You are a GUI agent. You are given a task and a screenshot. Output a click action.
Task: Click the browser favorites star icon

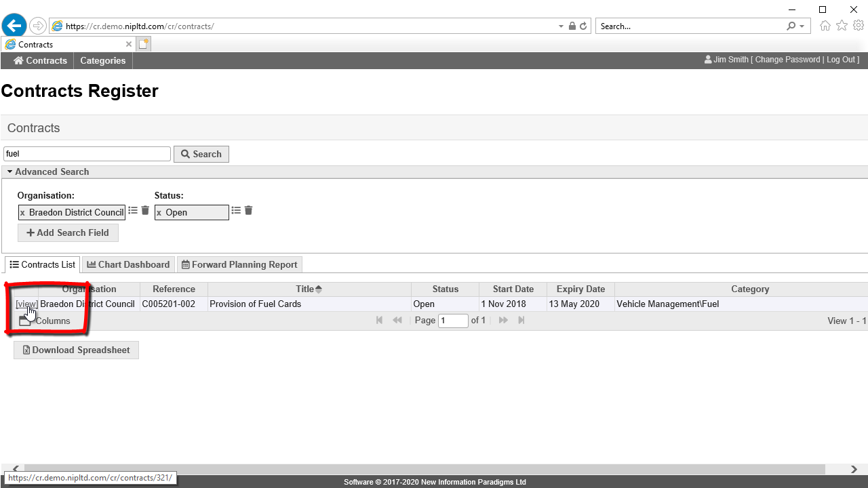click(x=842, y=26)
